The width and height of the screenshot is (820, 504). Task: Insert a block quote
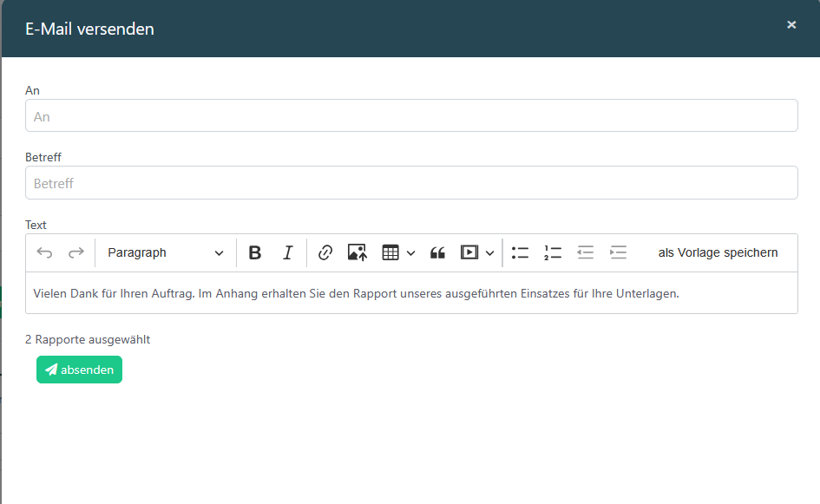pos(437,253)
